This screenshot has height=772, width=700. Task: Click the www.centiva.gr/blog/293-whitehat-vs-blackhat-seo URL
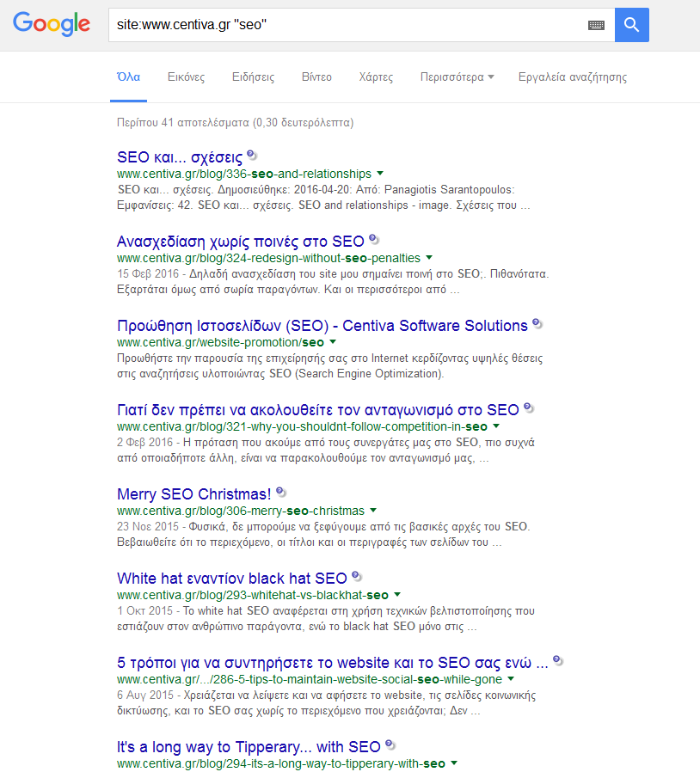(253, 595)
